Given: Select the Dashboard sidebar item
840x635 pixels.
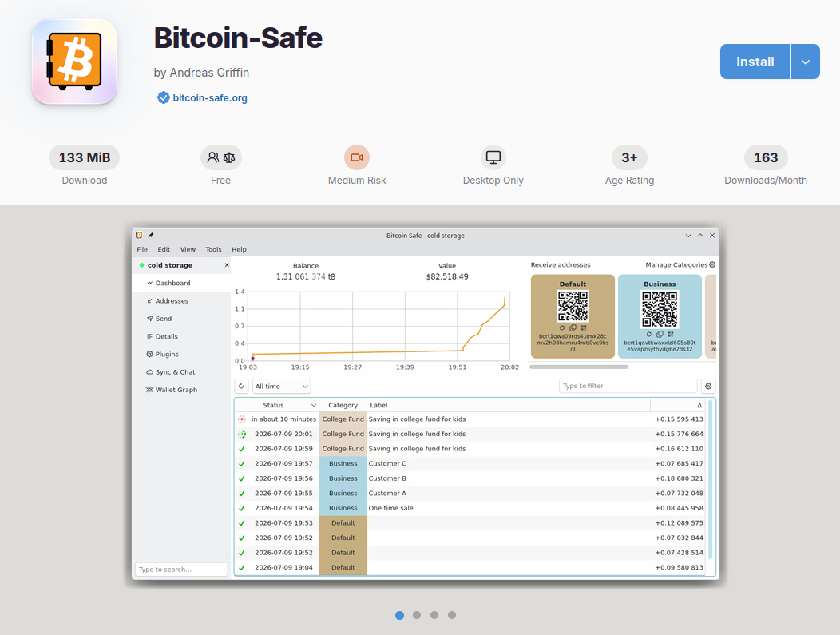Looking at the screenshot, I should (x=181, y=283).
